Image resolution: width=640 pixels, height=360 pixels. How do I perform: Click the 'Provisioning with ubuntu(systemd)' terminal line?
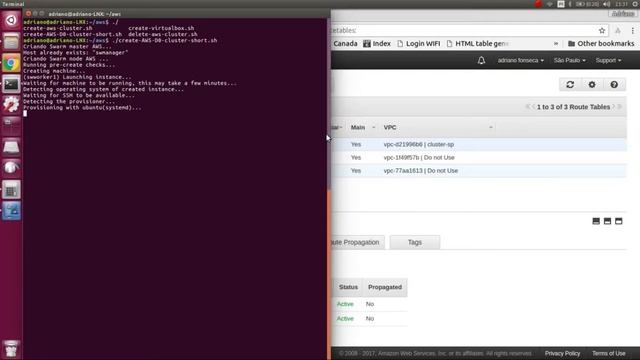(x=82, y=108)
